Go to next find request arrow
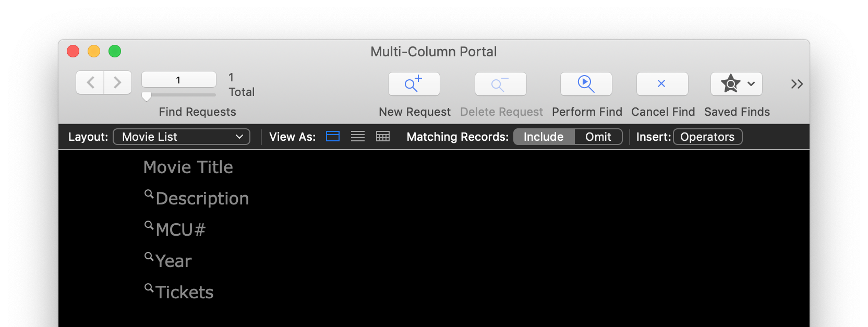Image resolution: width=868 pixels, height=327 pixels. [x=118, y=82]
